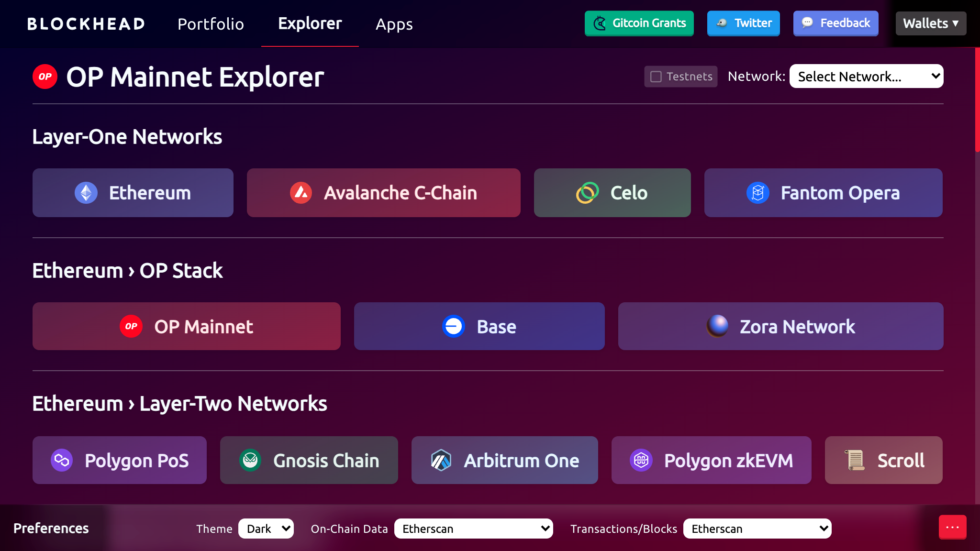
Task: Select the Zora Network button
Action: 781,326
